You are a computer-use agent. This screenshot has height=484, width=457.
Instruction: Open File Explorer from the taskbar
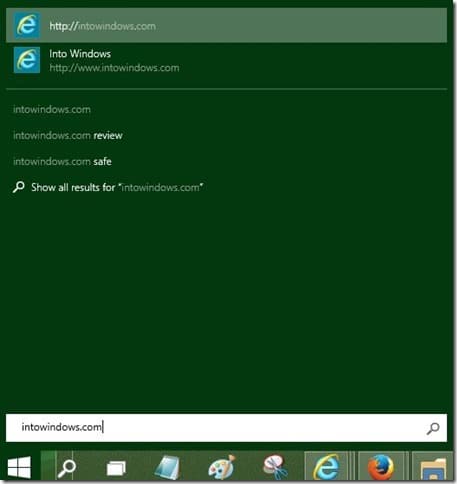click(433, 468)
